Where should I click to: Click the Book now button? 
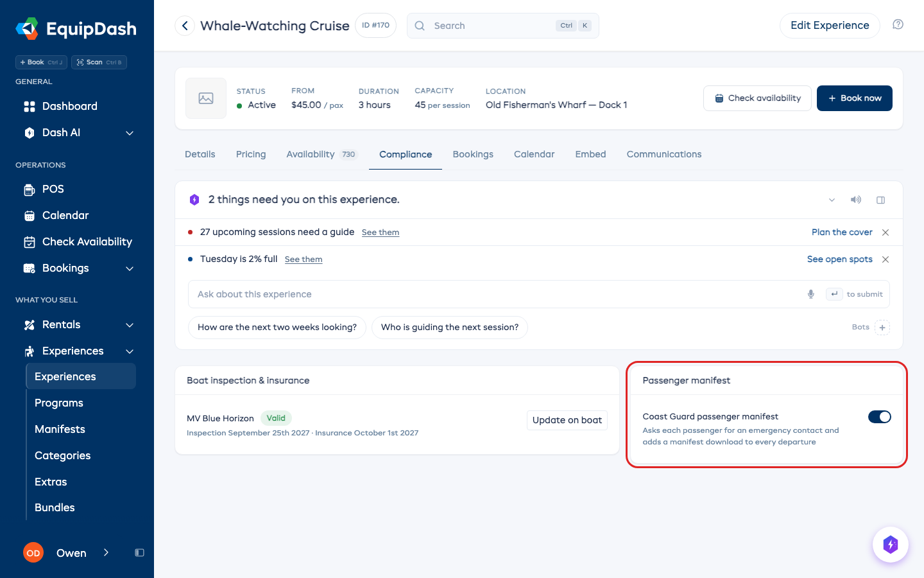(855, 98)
